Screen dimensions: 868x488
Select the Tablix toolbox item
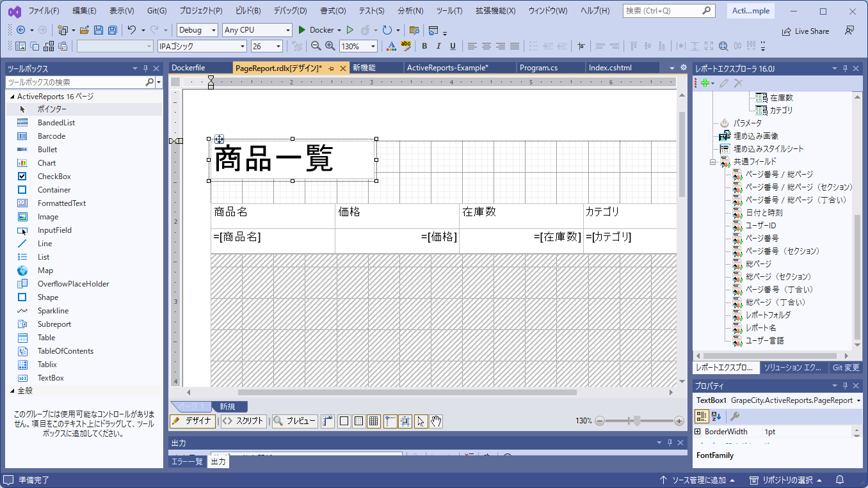(47, 365)
